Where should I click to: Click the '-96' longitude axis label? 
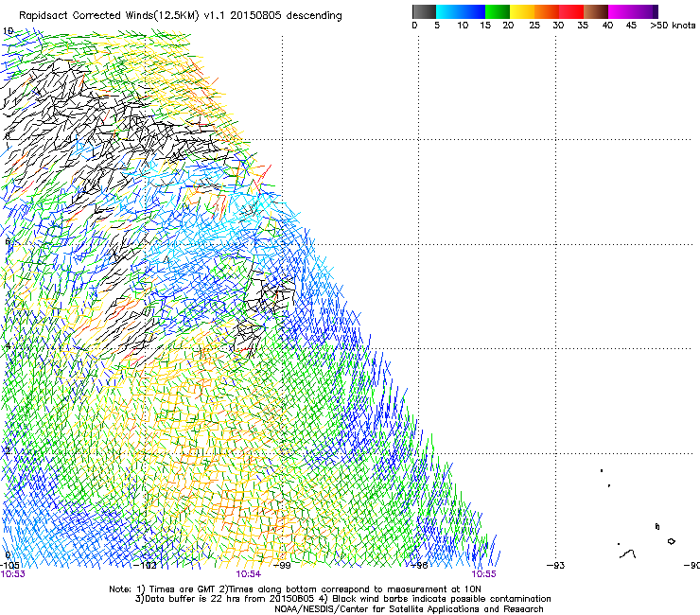419,566
